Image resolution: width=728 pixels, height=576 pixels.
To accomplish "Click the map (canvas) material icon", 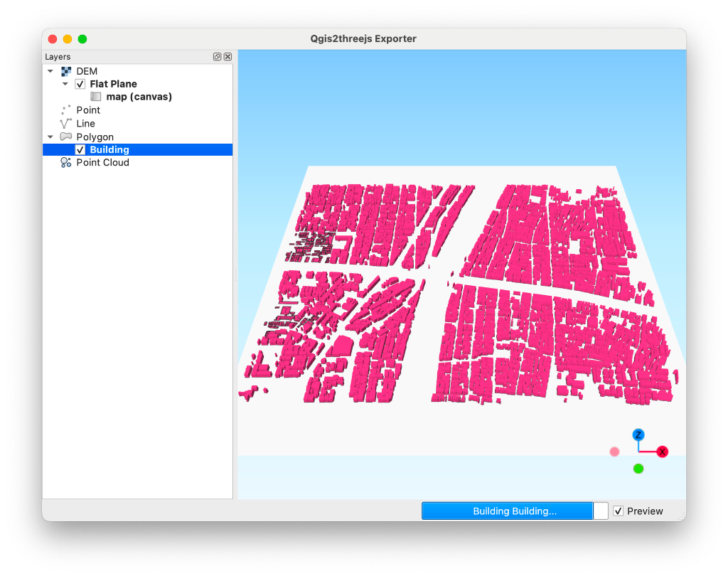I will [x=96, y=97].
